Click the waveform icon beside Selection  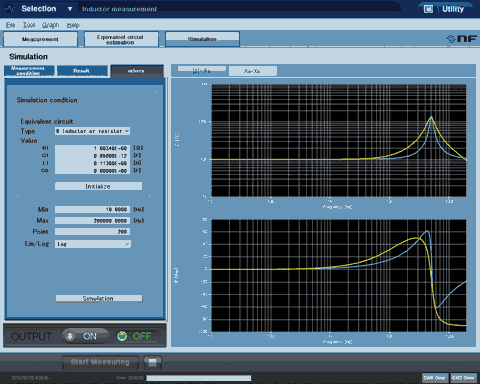coord(10,8)
